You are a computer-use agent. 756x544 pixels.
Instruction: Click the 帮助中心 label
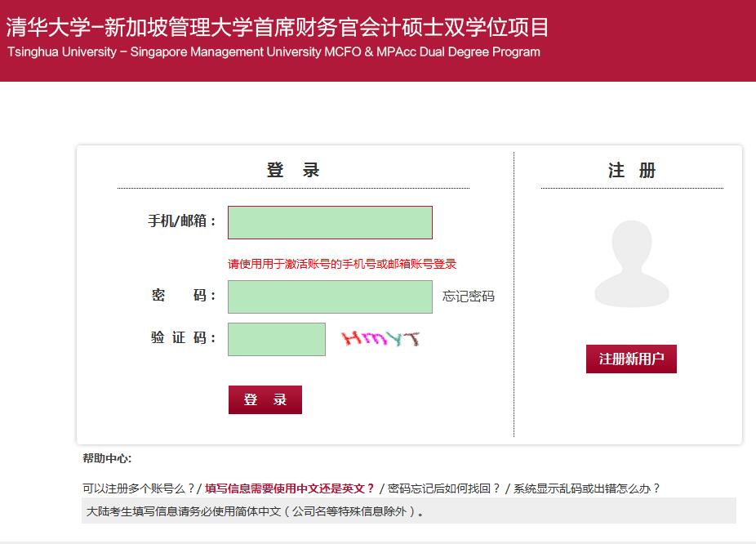pyautogui.click(x=107, y=458)
